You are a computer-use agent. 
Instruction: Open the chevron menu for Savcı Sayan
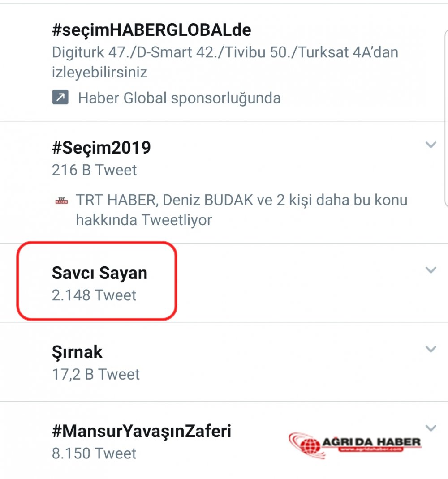click(431, 270)
